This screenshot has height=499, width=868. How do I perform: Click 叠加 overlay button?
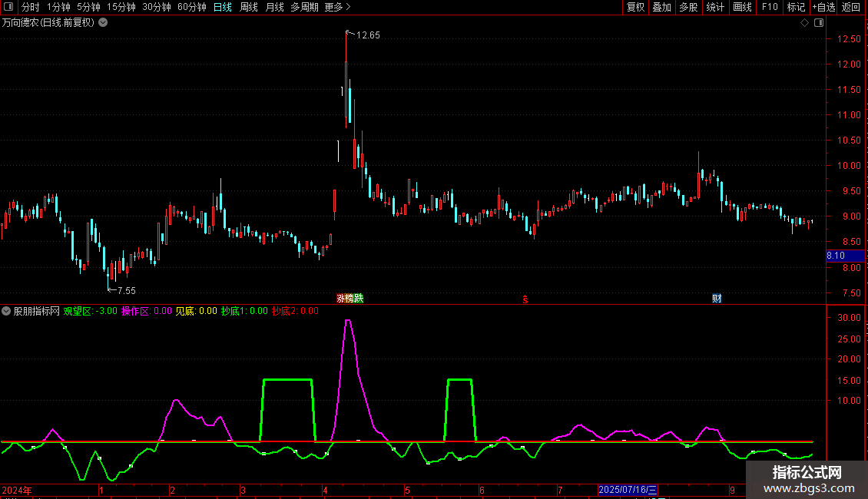[x=661, y=7]
